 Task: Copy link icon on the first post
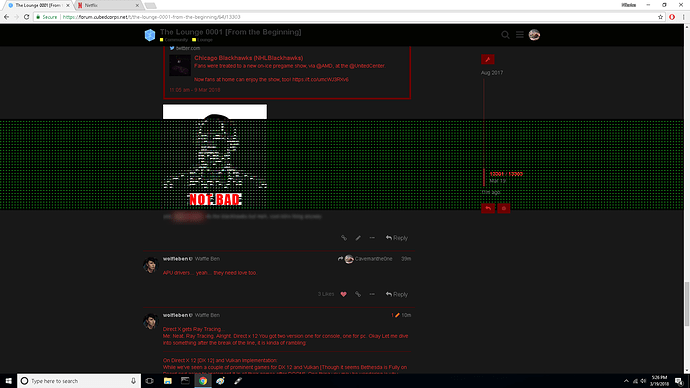(x=344, y=238)
